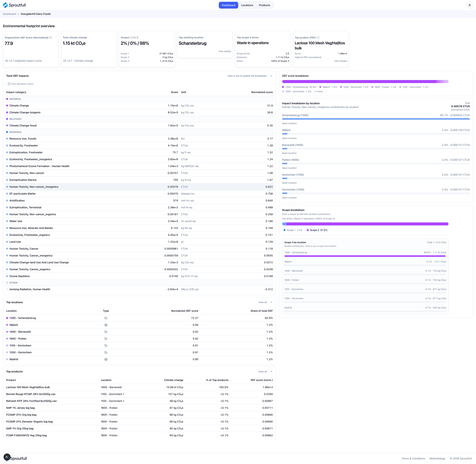This screenshot has height=464, width=476.
Task: Open the How relevance works button
Action: point(21,84)
